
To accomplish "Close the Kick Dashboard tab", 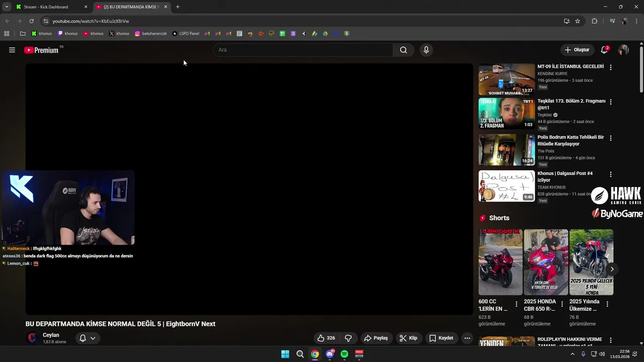I will (x=86, y=7).
